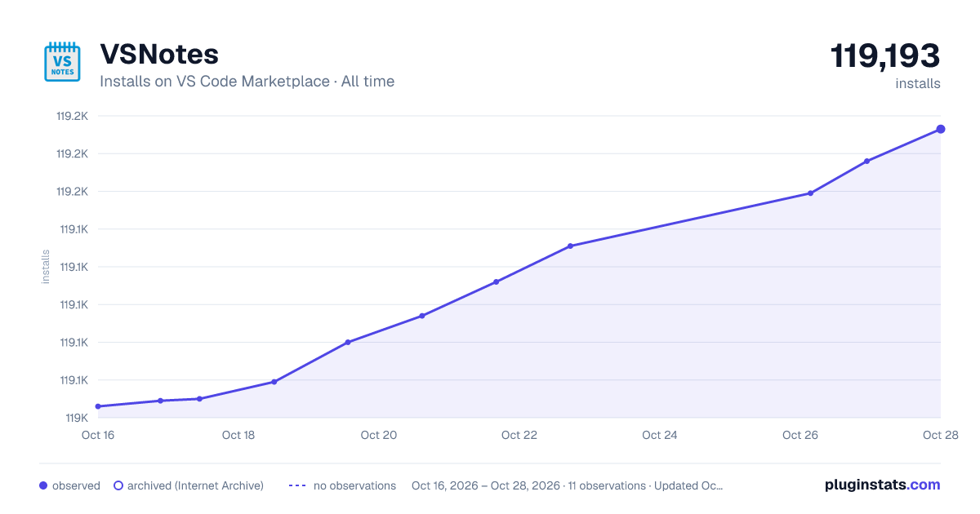The height and width of the screenshot is (514, 980).
Task: Click the 'Oct 16' x-axis label
Action: pos(98,435)
